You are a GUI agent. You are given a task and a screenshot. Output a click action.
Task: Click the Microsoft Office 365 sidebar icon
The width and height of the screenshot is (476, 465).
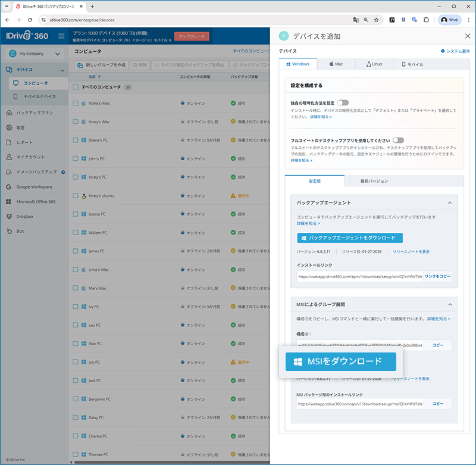tap(9, 201)
